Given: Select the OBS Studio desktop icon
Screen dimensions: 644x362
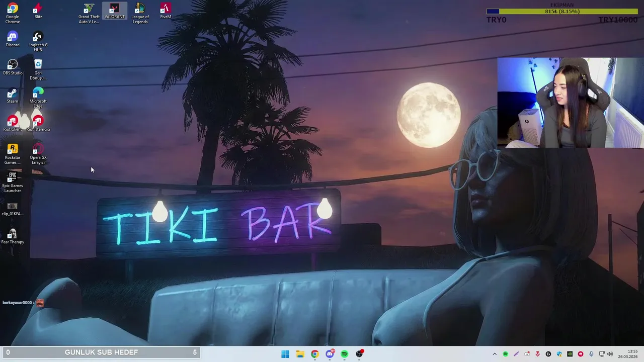Looking at the screenshot, I should [13, 67].
